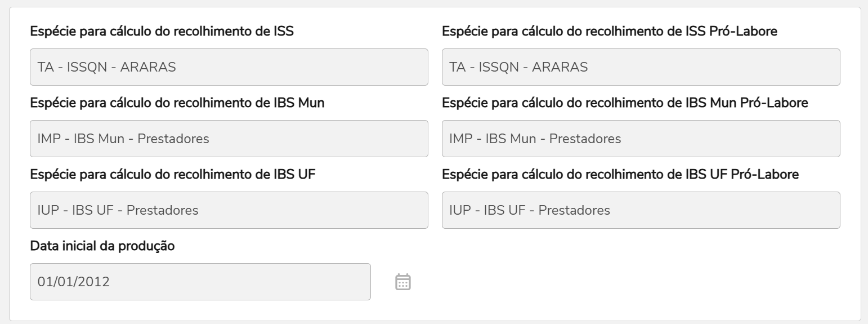Viewport: 868px width, 324px height.
Task: Select the ISS Pró-Labore species field
Action: (x=641, y=67)
